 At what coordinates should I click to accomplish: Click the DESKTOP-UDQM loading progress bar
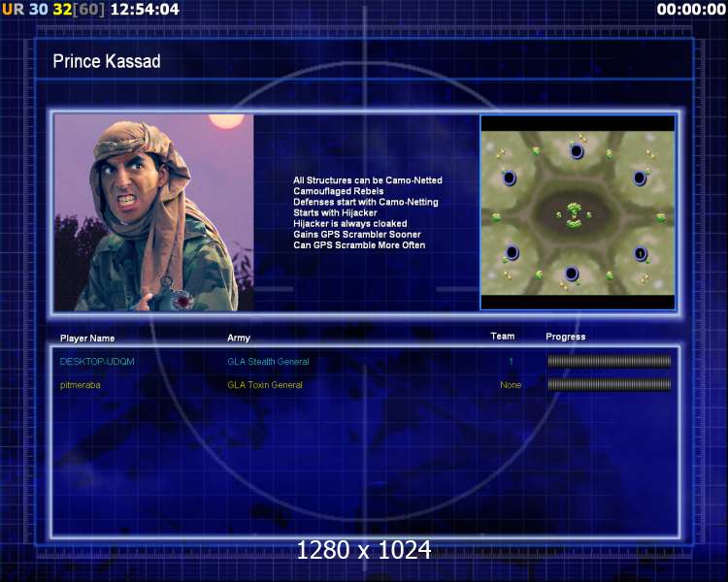610,361
